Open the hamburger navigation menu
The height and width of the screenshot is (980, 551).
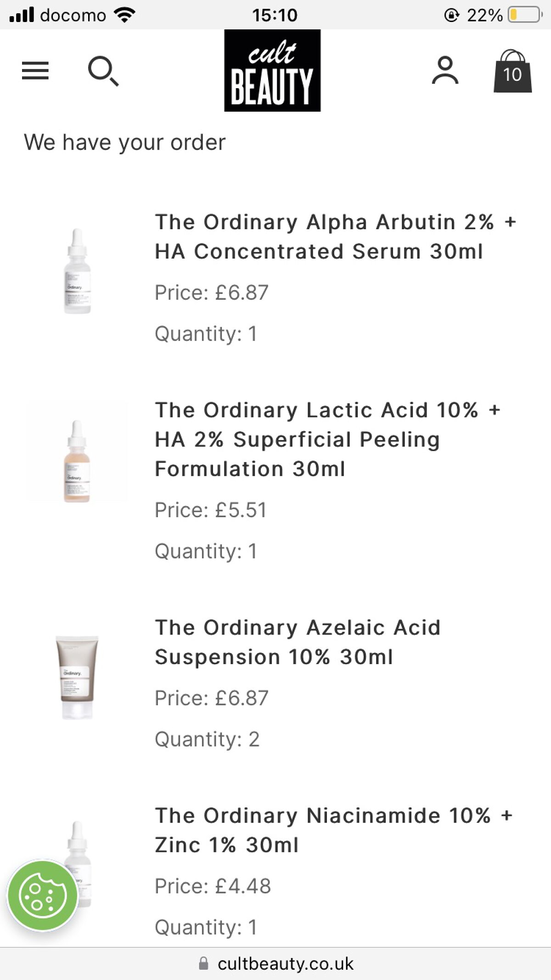tap(35, 71)
